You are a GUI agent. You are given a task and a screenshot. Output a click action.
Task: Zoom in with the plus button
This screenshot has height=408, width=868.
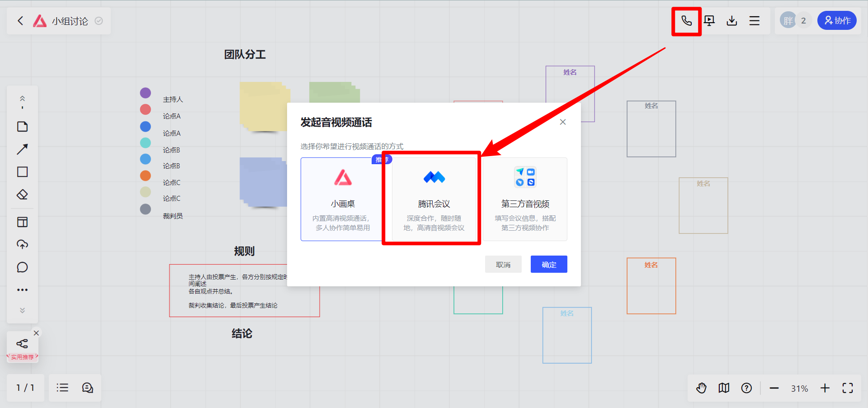coord(825,388)
